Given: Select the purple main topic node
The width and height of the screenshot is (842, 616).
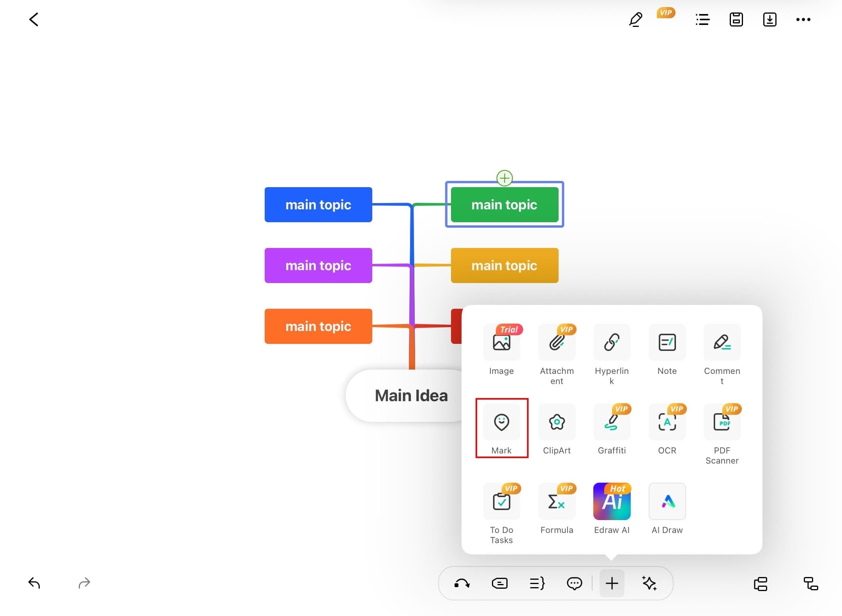Looking at the screenshot, I should click(318, 266).
